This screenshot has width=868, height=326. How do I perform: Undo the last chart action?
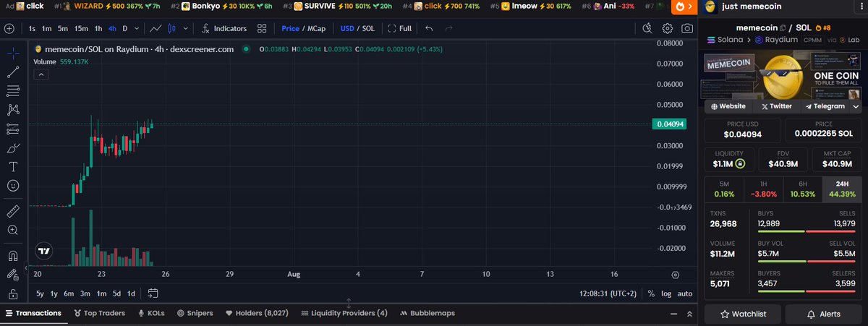coord(430,29)
